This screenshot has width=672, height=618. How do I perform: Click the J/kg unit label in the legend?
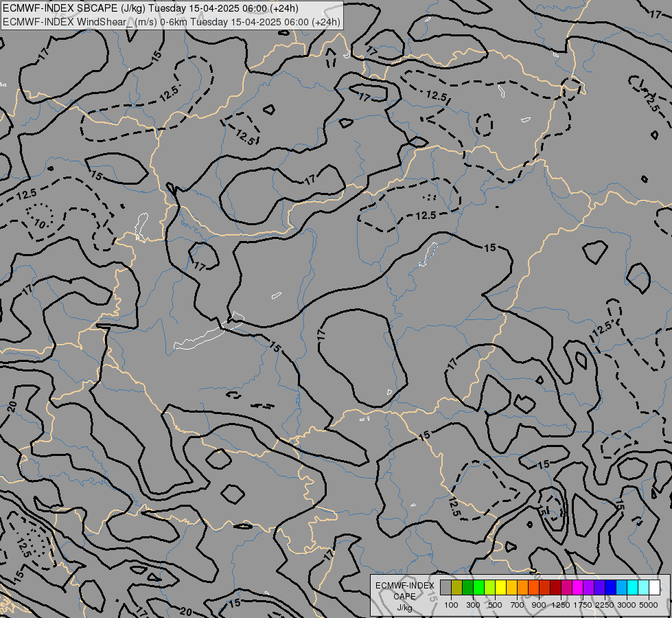click(404, 608)
